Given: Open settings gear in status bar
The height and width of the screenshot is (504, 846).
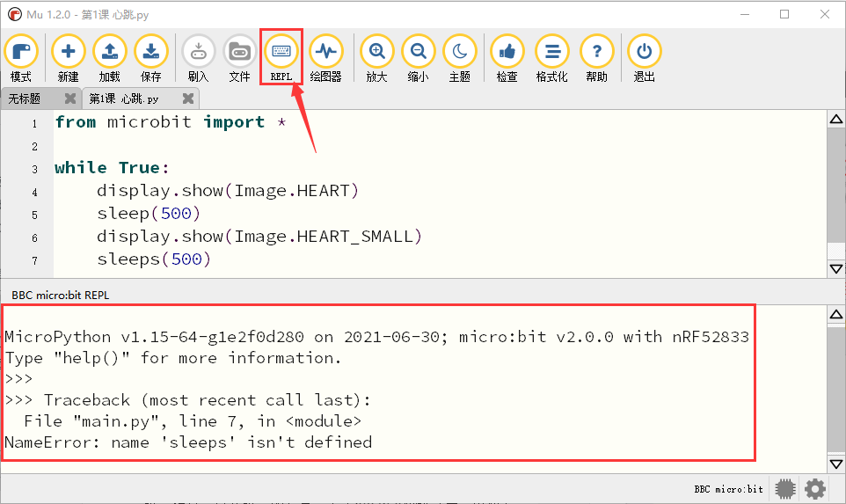Looking at the screenshot, I should 815,489.
